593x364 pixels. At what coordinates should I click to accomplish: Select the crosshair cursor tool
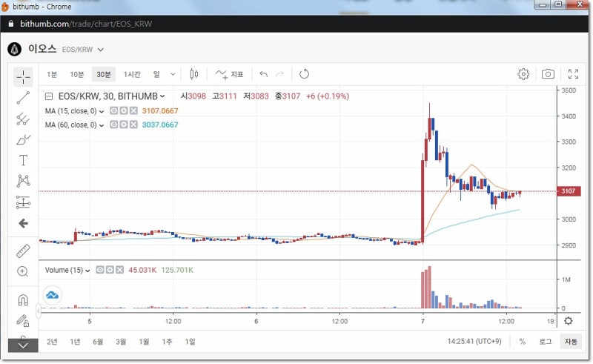click(23, 77)
